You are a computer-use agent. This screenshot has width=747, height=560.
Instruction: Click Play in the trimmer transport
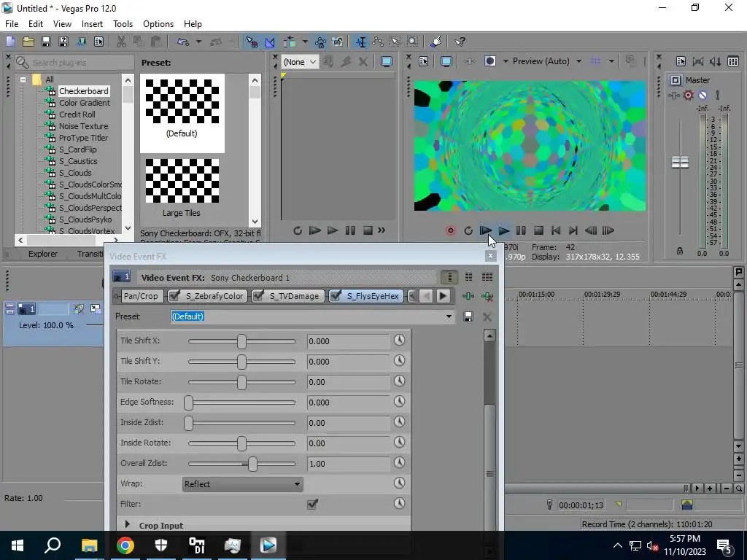333,231
